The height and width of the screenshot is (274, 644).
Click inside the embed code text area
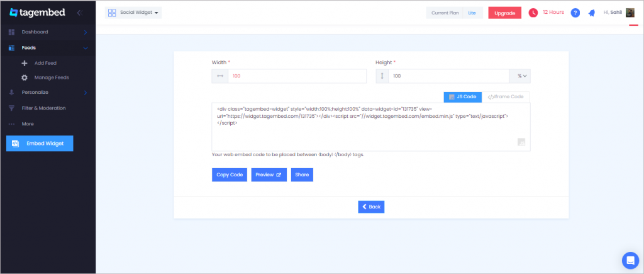(x=371, y=127)
